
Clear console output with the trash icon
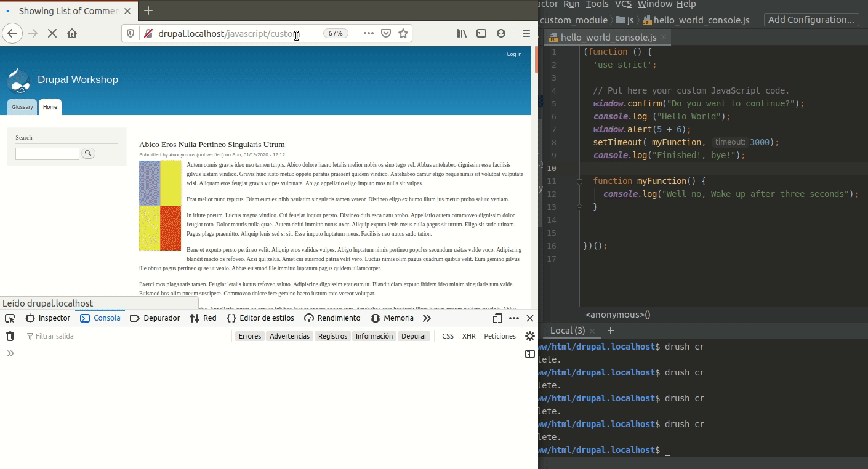point(9,336)
